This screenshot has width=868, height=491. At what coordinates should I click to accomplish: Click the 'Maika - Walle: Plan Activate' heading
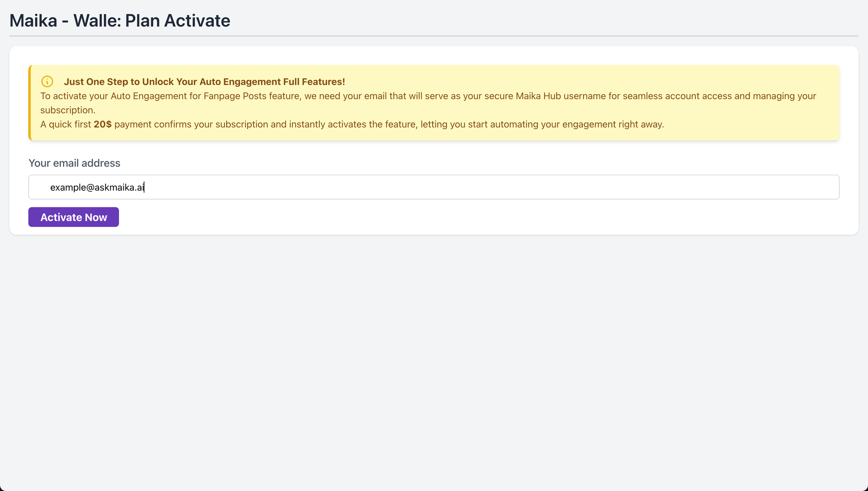click(120, 20)
